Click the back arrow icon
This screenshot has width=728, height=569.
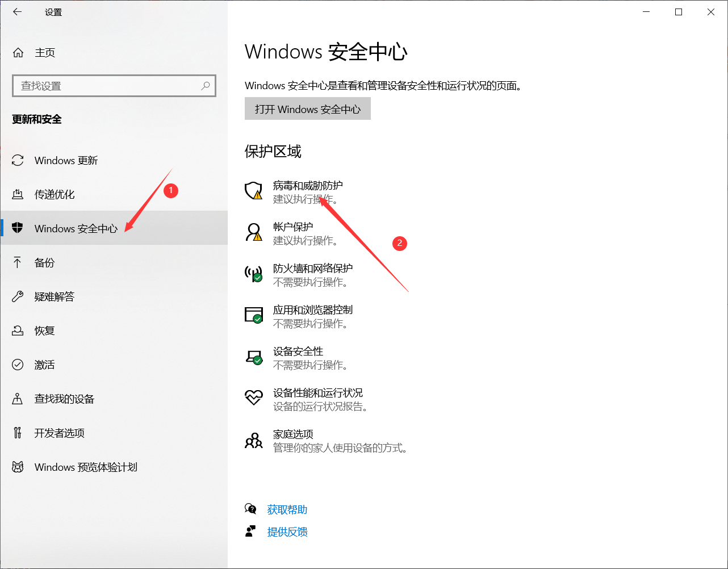click(x=18, y=12)
